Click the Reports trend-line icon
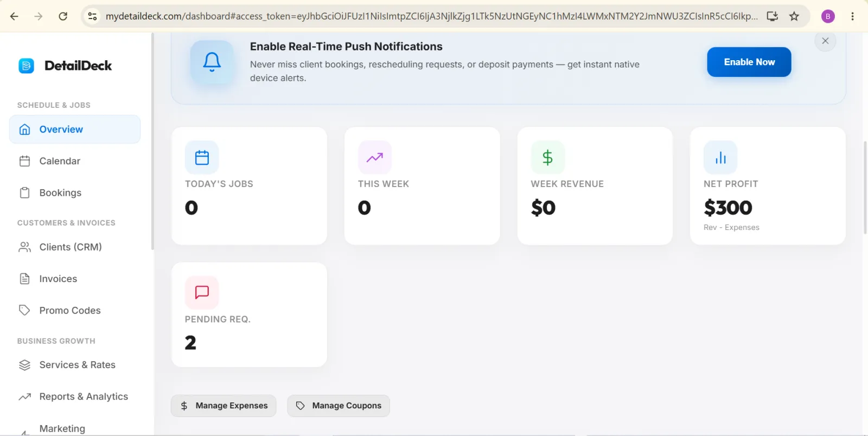The image size is (868, 436). point(24,397)
